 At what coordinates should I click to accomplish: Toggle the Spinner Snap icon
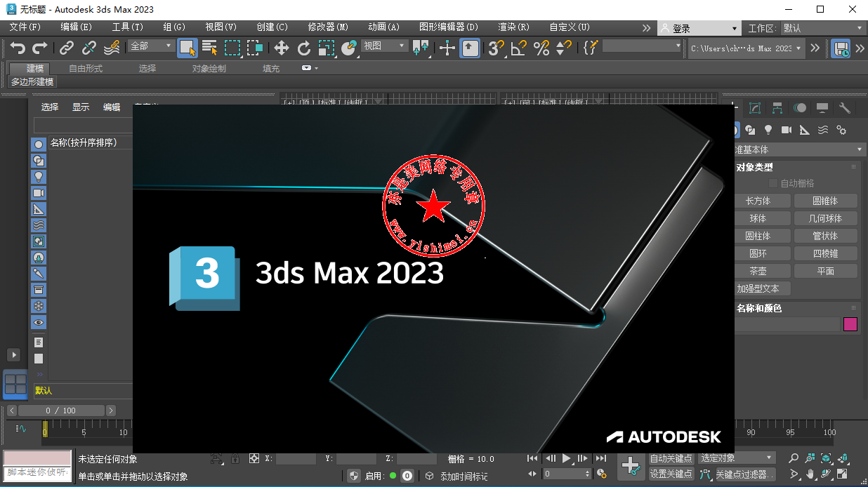click(x=564, y=48)
